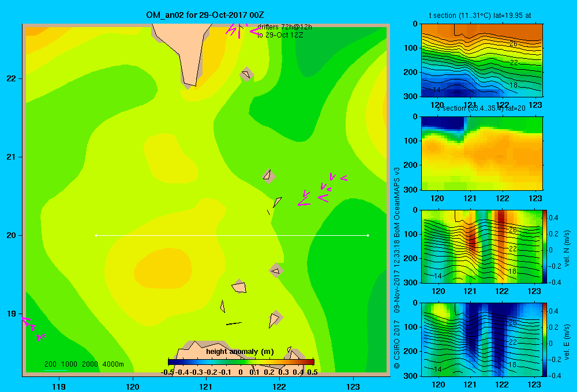The height and width of the screenshot is (392, 577).
Task: Click the depth legend 200 1000 2000 4000m
Action: (84, 364)
